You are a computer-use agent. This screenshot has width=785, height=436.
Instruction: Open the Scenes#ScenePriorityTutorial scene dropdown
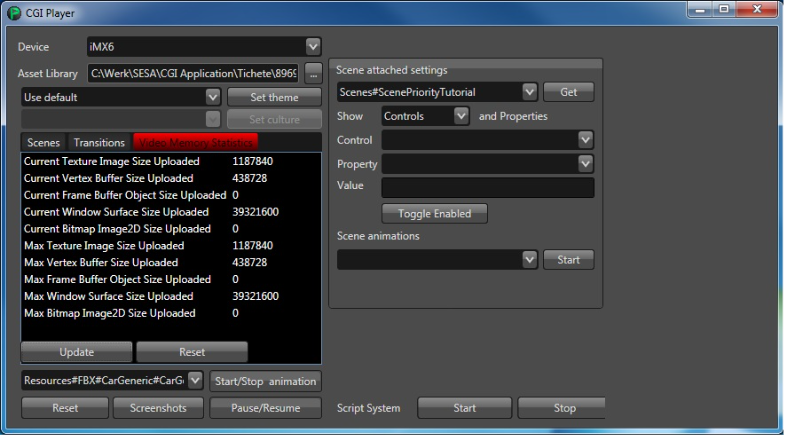point(529,92)
